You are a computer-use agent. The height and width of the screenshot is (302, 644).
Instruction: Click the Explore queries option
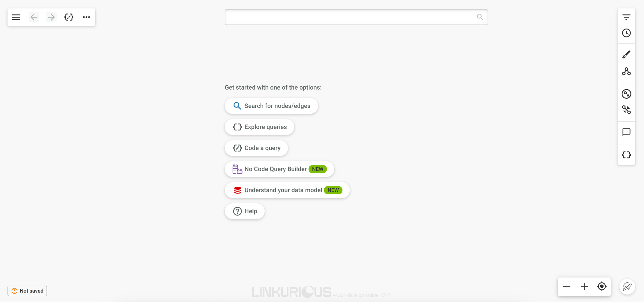coord(259,127)
